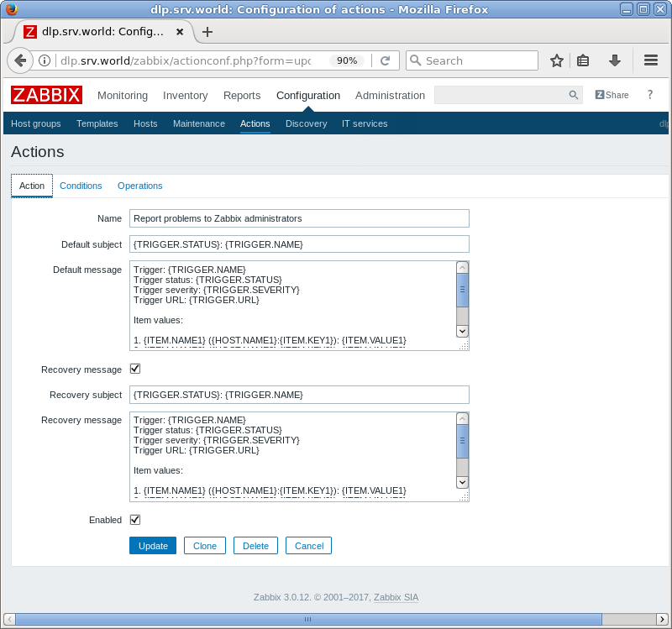This screenshot has height=629, width=672.
Task: Toggle the Recovery message checkbox
Action: (135, 369)
